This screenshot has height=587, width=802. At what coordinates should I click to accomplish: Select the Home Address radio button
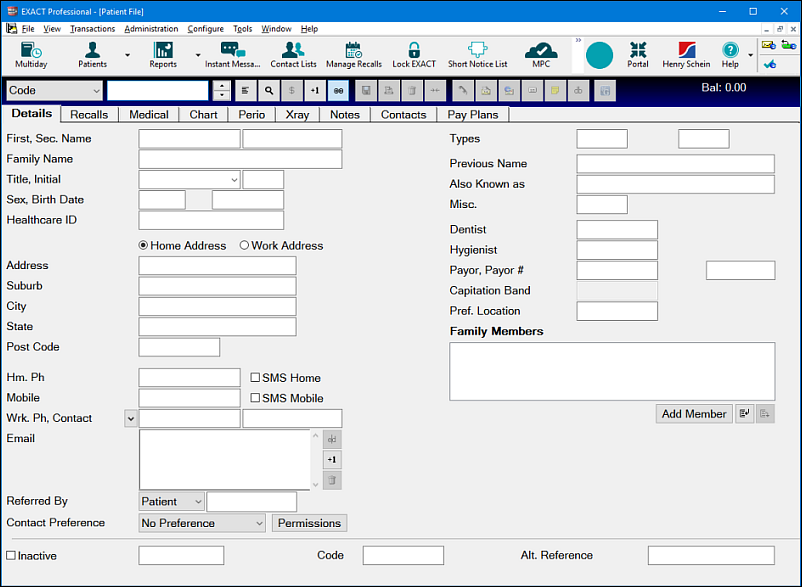(x=143, y=245)
